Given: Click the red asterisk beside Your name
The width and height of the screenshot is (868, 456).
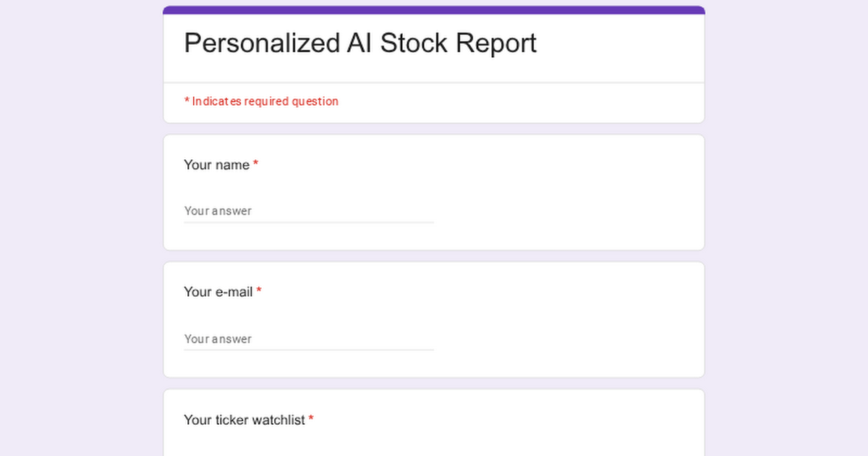Looking at the screenshot, I should click(x=255, y=164).
